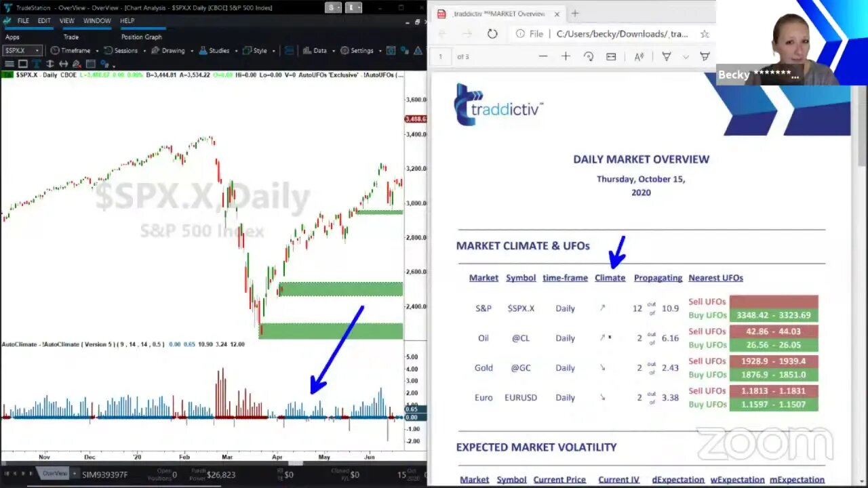Click the camera snapshot icon after Settings
This screenshot has width=868, height=488.
(391, 51)
